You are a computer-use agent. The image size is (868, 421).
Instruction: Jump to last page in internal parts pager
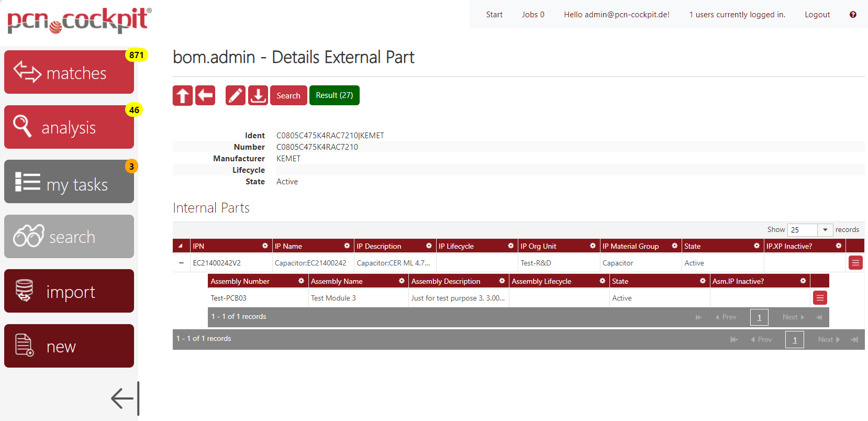(x=854, y=340)
